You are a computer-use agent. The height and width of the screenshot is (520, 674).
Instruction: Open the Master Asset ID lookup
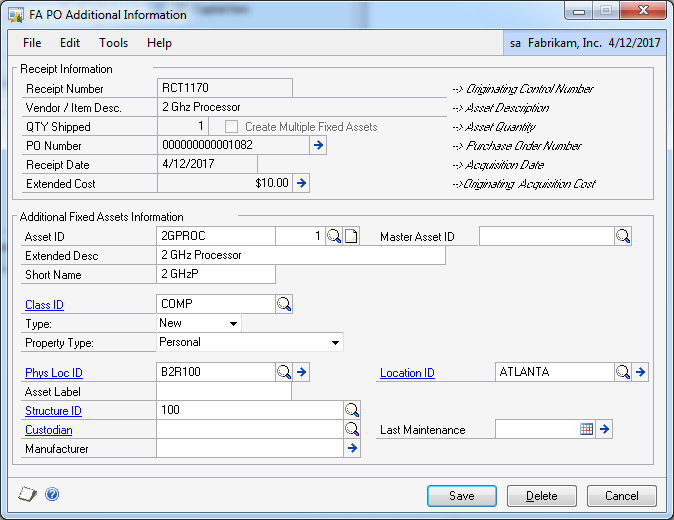(x=623, y=236)
